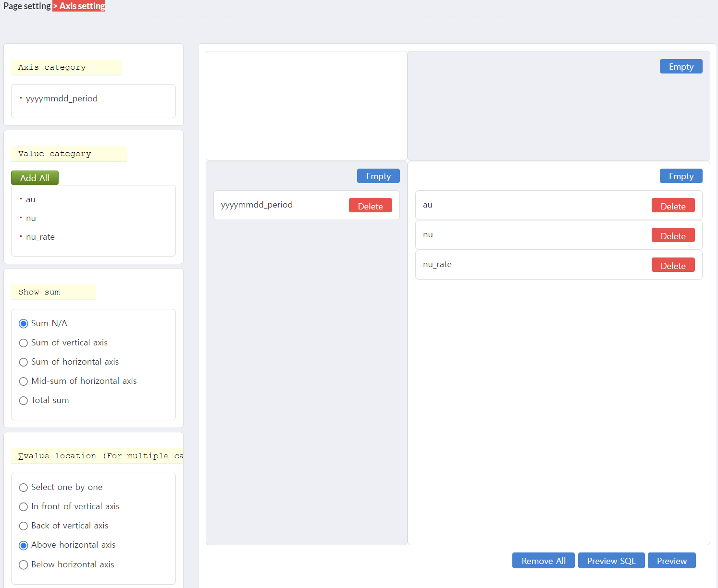The width and height of the screenshot is (718, 588).
Task: Select Mid-sum of horizontal axis option
Action: pos(23,381)
